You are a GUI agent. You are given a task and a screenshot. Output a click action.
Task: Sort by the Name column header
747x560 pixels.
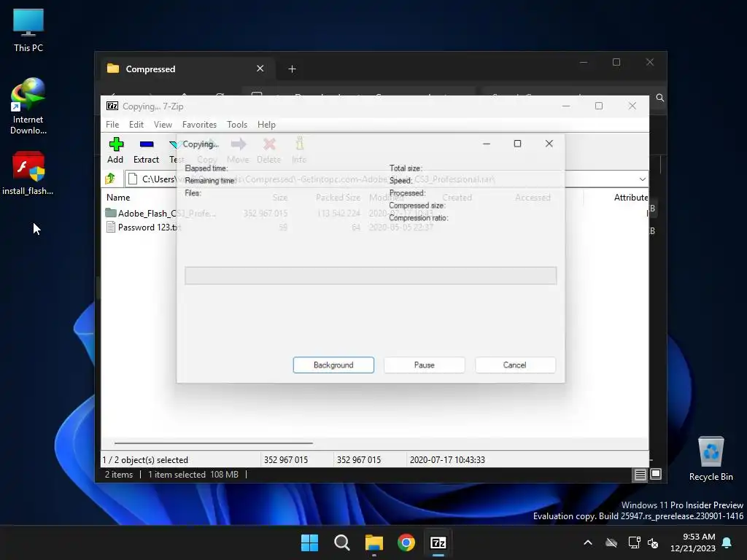coord(118,197)
